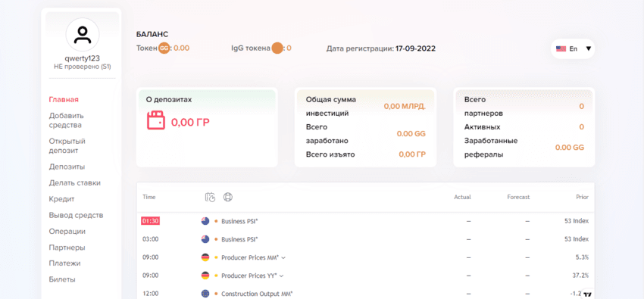644x299 pixels.
Task: Click the 37.2% prior value
Action: pos(580,276)
